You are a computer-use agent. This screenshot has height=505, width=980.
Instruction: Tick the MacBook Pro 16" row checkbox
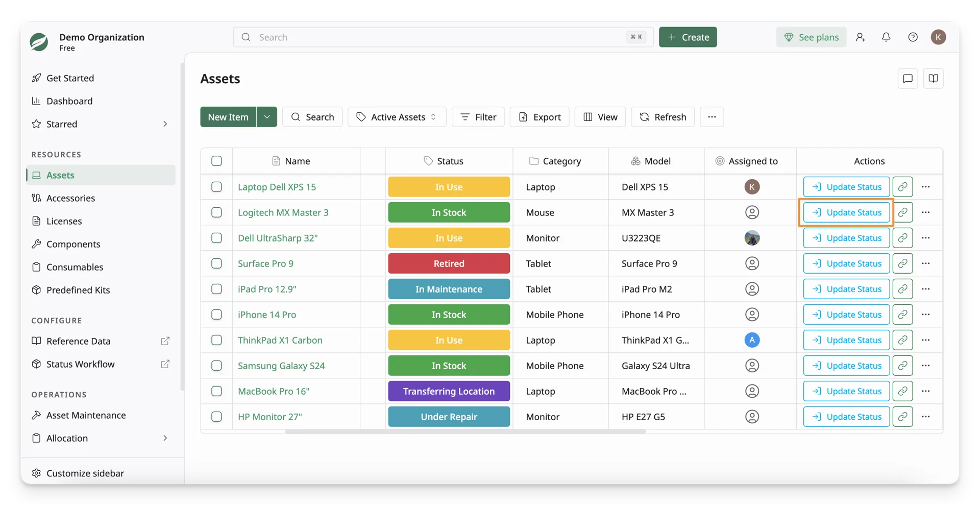click(x=216, y=391)
